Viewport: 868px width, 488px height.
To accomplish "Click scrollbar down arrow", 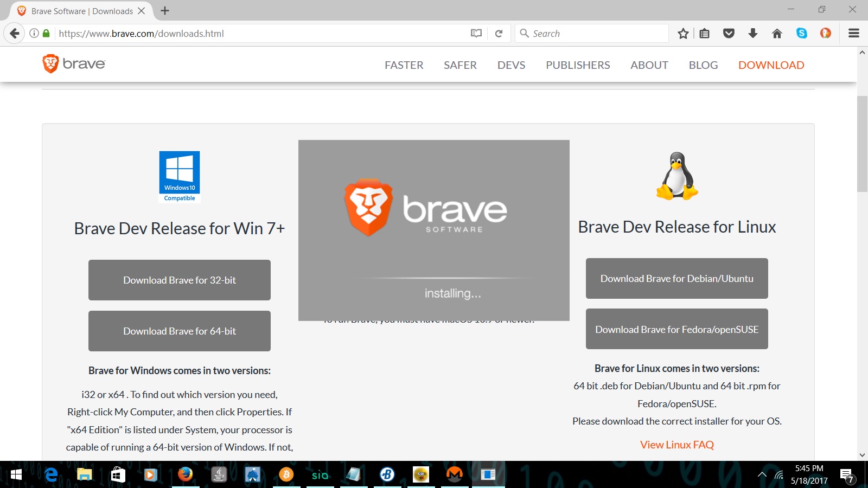I will click(x=862, y=455).
